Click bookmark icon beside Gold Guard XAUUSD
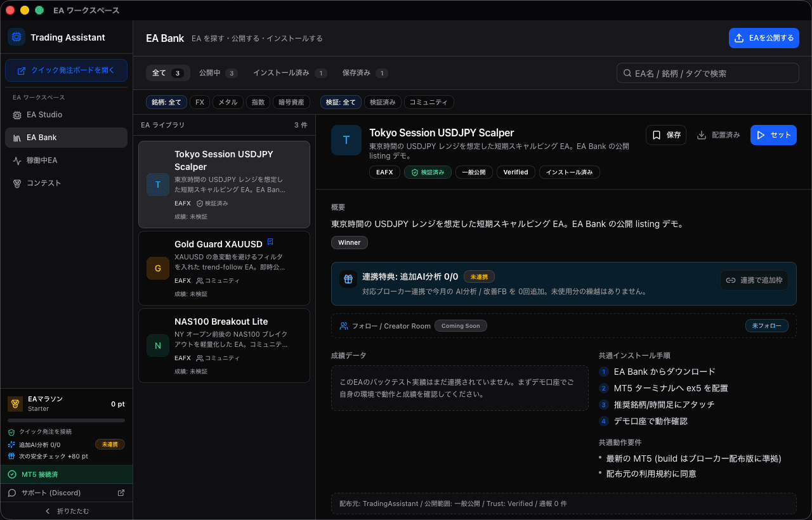The width and height of the screenshot is (812, 520). point(270,242)
